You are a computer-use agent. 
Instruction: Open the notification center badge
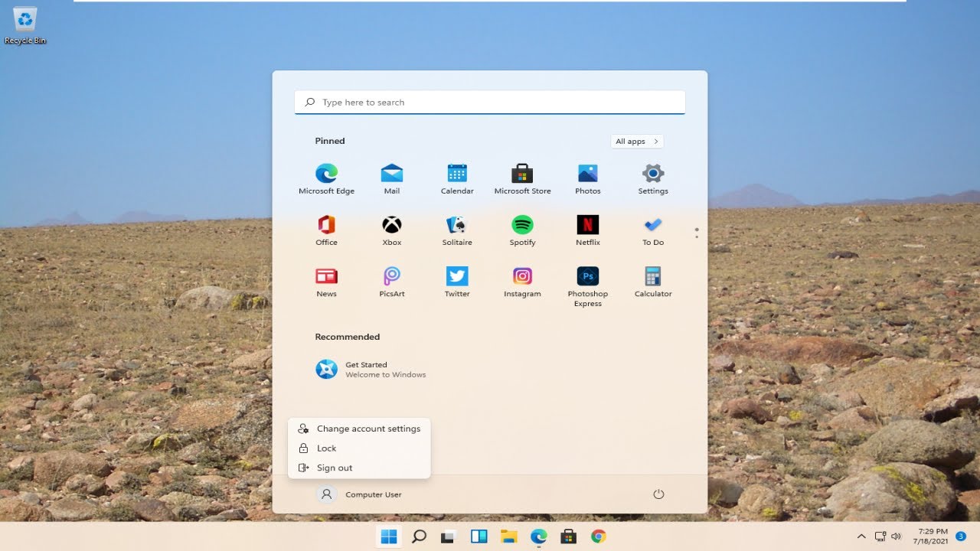[961, 536]
